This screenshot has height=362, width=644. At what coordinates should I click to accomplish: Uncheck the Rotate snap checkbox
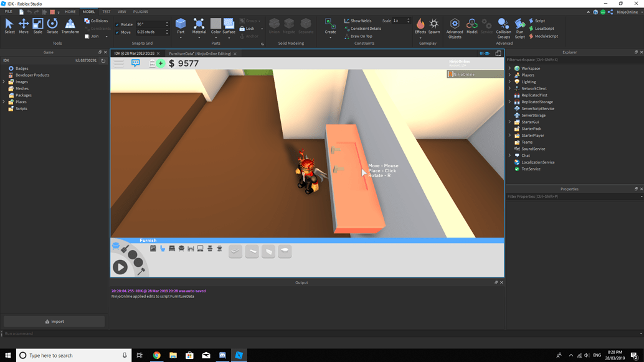pos(118,25)
